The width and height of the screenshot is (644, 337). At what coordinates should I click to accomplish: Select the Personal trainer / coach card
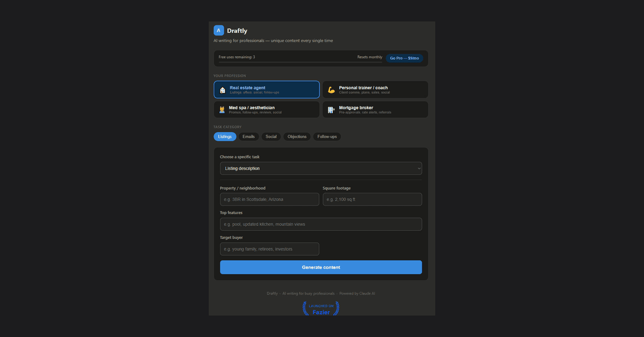375,90
